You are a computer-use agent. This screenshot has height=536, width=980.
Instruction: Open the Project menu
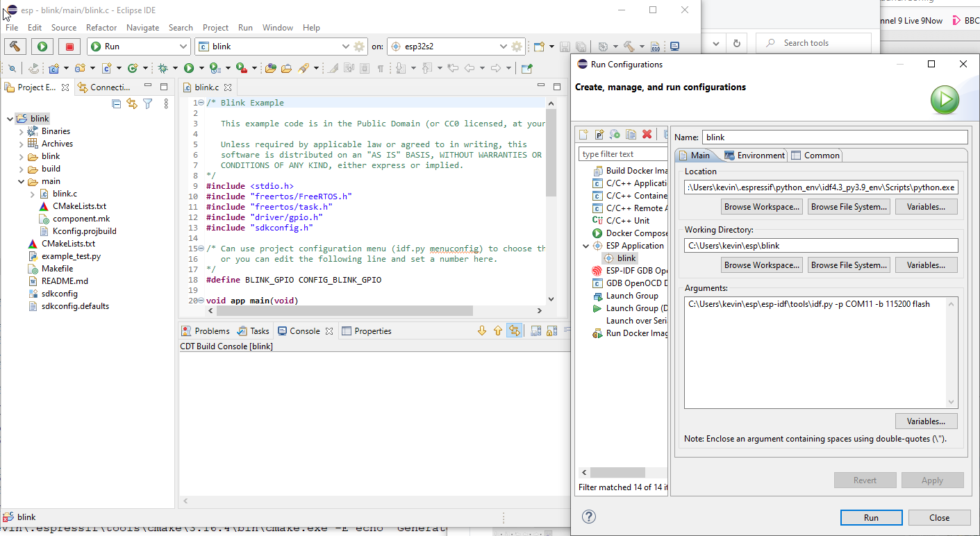pos(215,28)
